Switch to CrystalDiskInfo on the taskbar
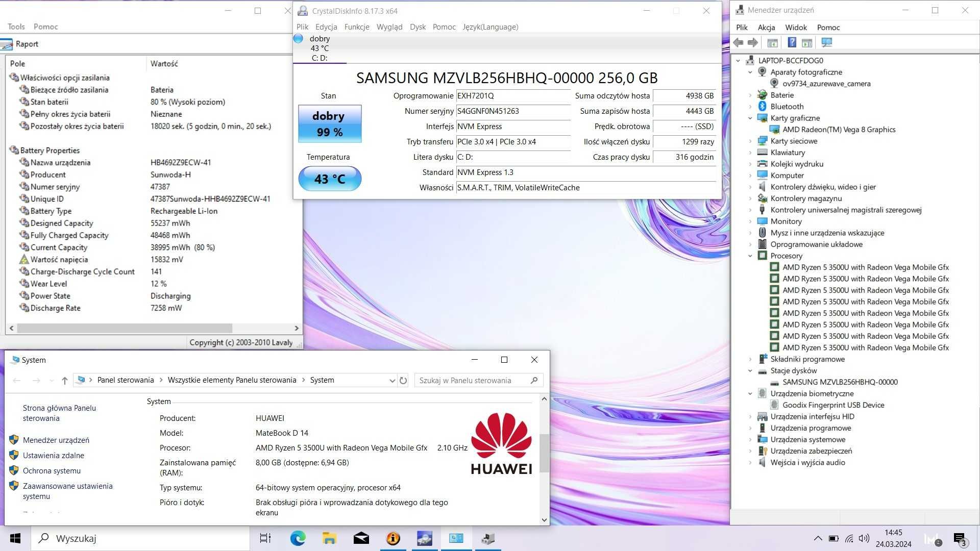The image size is (980, 551). coord(425,538)
